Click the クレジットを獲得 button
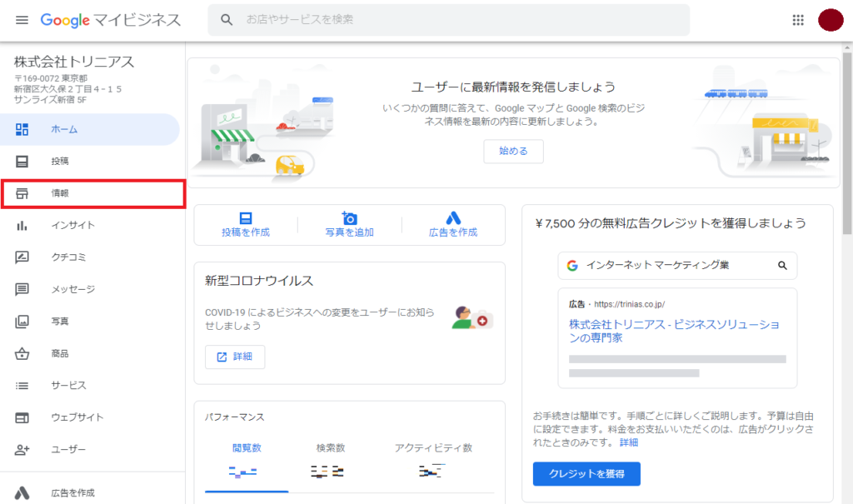Viewport: 853px width, 504px height. [586, 474]
